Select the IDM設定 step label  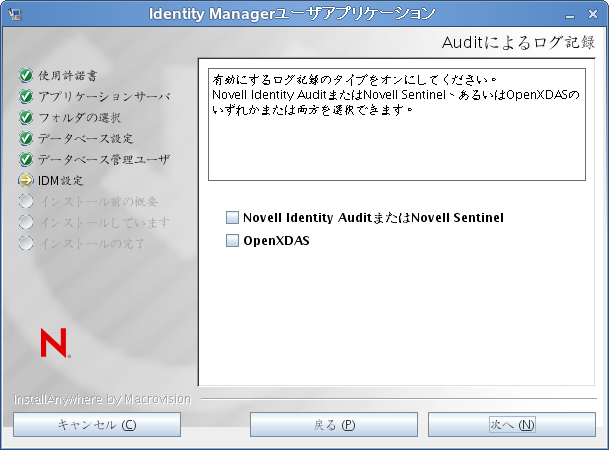[x=61, y=181]
